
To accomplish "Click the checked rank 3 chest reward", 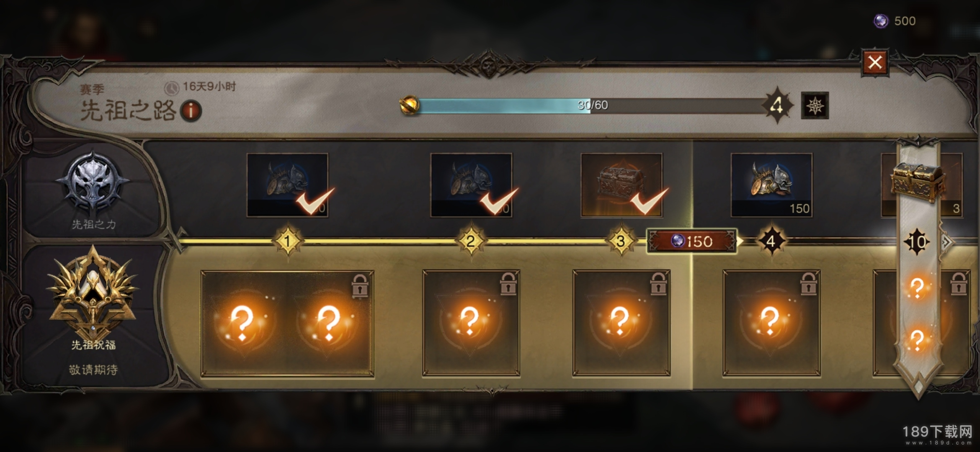I will (622, 185).
